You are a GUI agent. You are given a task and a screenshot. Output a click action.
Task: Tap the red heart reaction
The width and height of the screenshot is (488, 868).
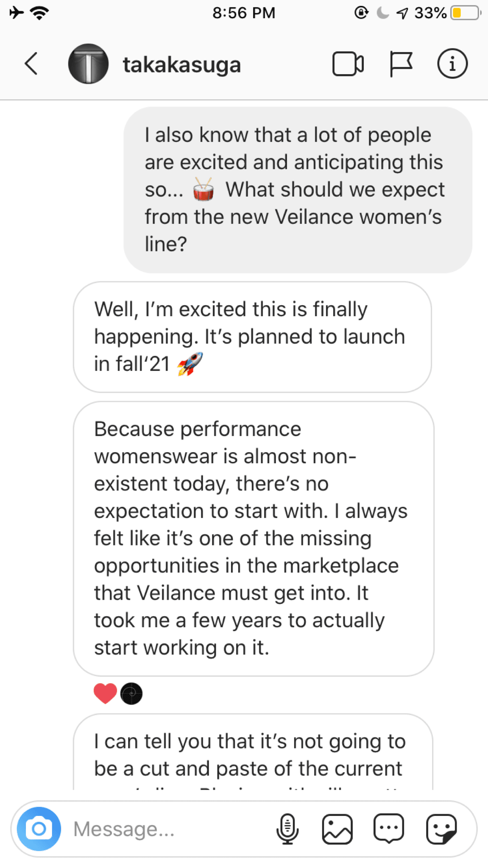pos(105,693)
